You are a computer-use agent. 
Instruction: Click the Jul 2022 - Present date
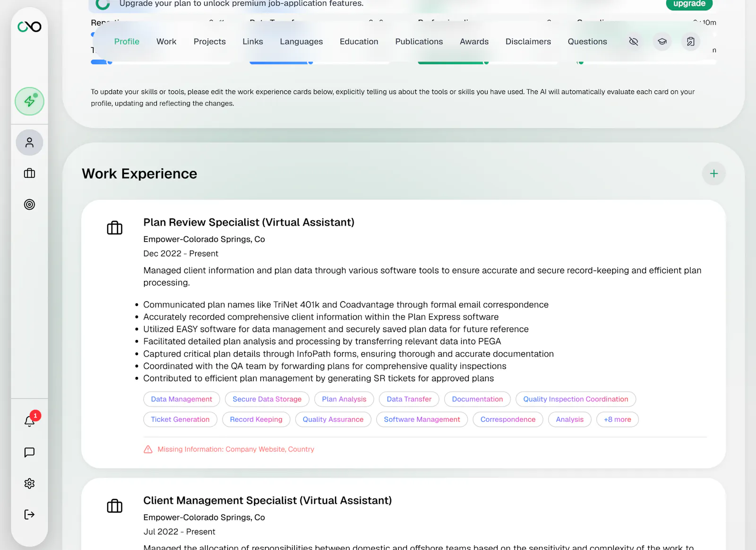[179, 532]
